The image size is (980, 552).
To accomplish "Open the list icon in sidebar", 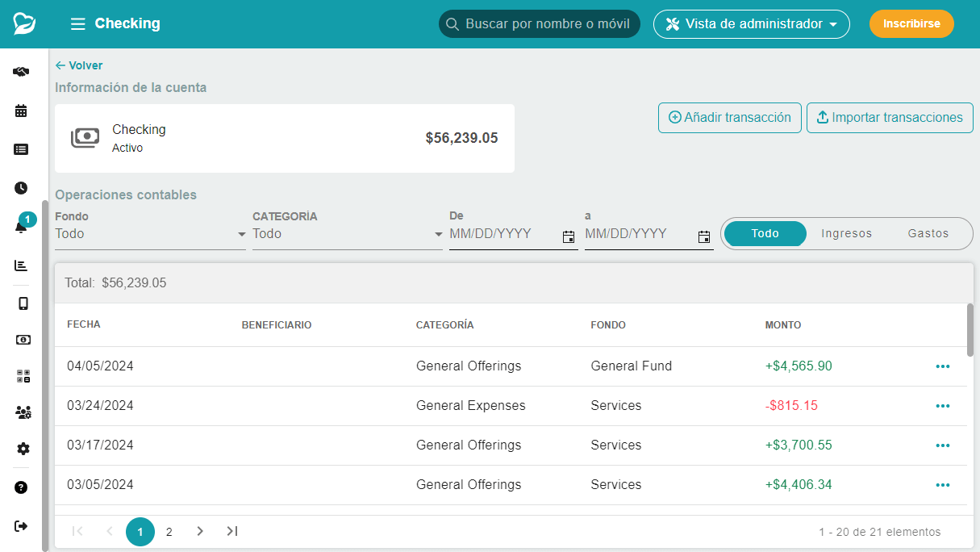I will (22, 149).
